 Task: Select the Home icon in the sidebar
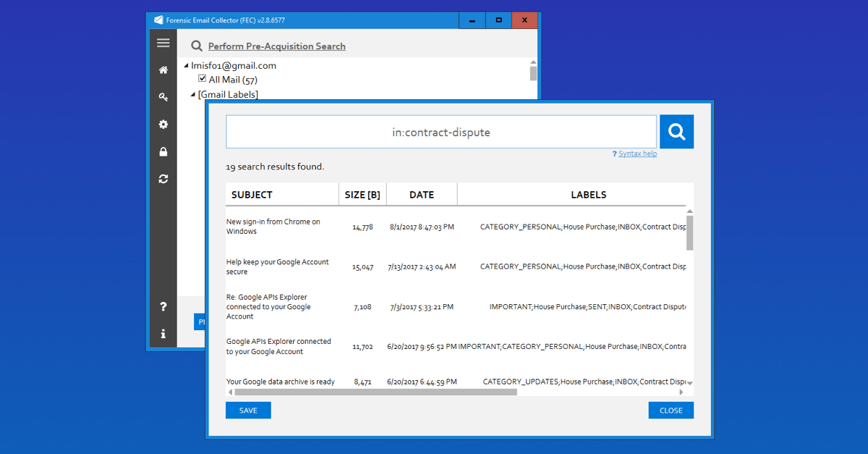[163, 70]
